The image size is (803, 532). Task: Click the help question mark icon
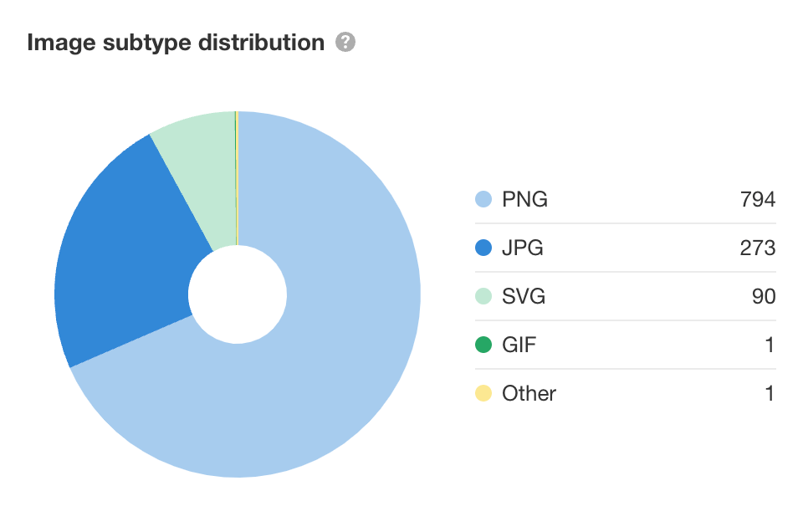(345, 42)
